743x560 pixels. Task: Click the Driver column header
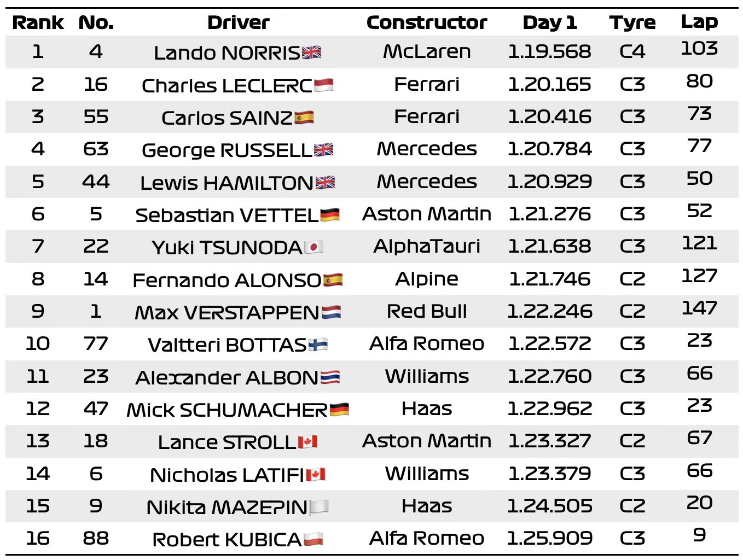pyautogui.click(x=238, y=22)
